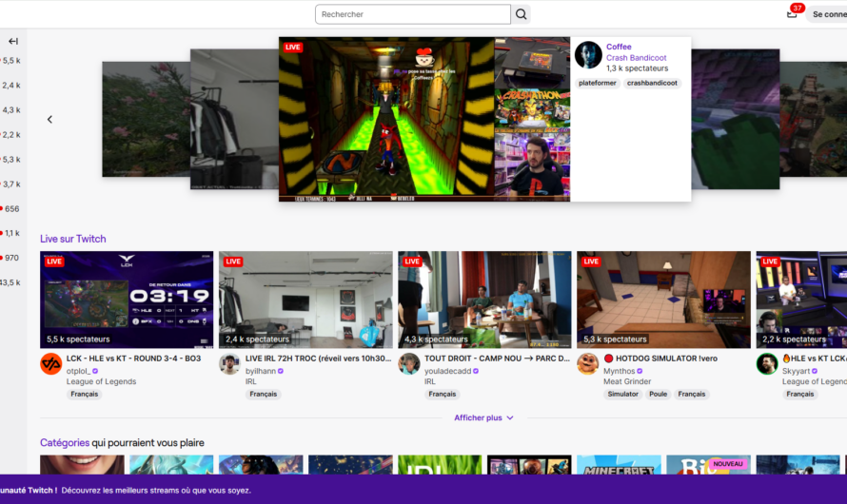This screenshot has width=847, height=504.
Task: Click the verified badge next to byilhann
Action: click(x=281, y=371)
